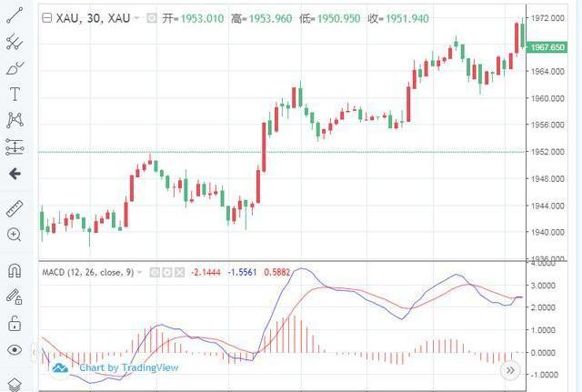This screenshot has height=392, width=582.
Task: Click the 1944.000 price axis label
Action: click(547, 206)
